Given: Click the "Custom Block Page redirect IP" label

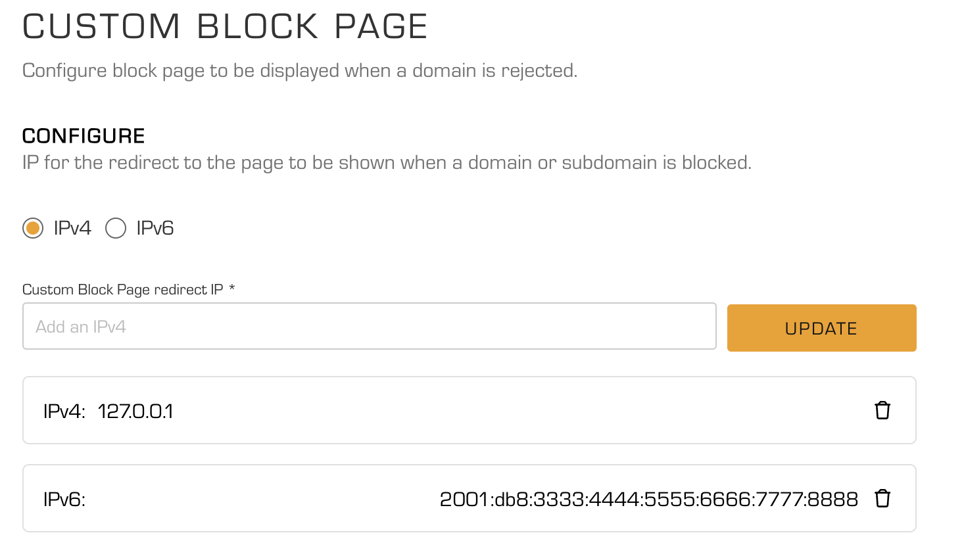Looking at the screenshot, I should pos(123,290).
